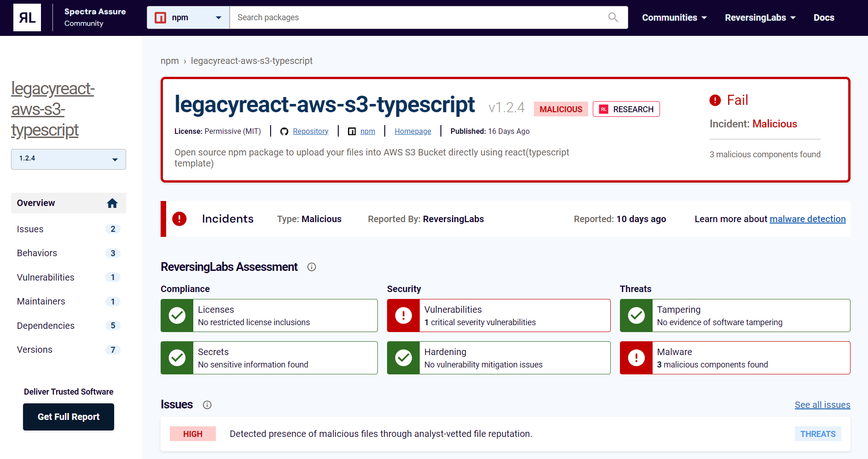Image resolution: width=868 pixels, height=459 pixels.
Task: Click the Tampering card description
Action: tap(720, 322)
